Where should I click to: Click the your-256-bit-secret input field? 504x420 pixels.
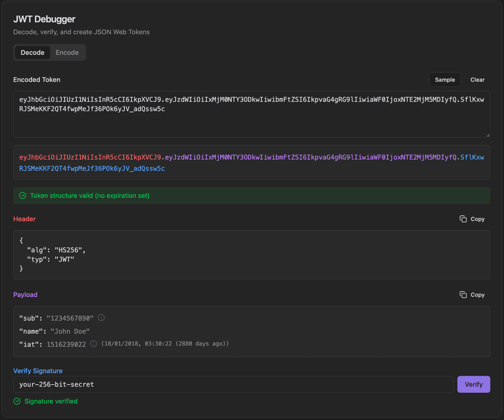[187, 384]
